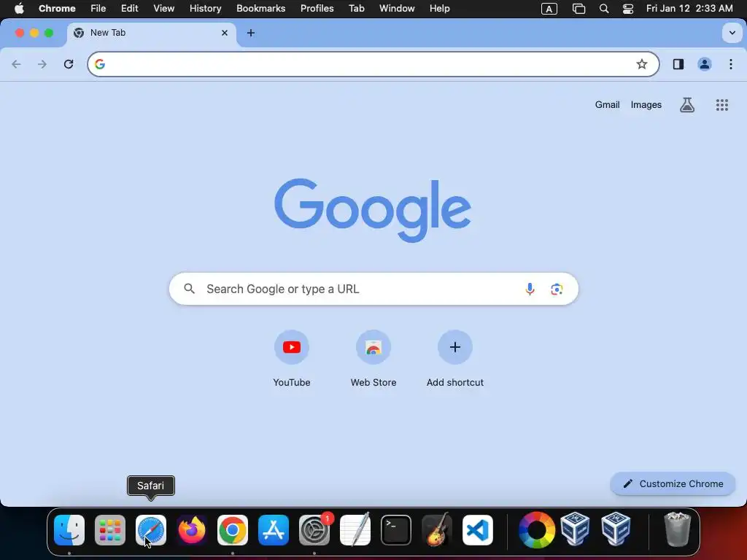Open the History menu
Image resolution: width=747 pixels, height=560 pixels.
tap(205, 9)
